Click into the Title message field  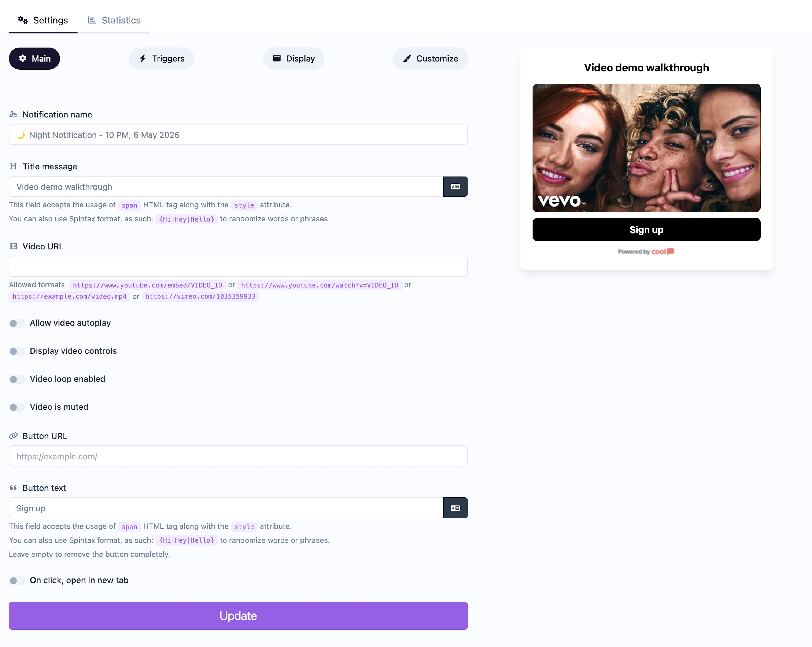coord(226,187)
